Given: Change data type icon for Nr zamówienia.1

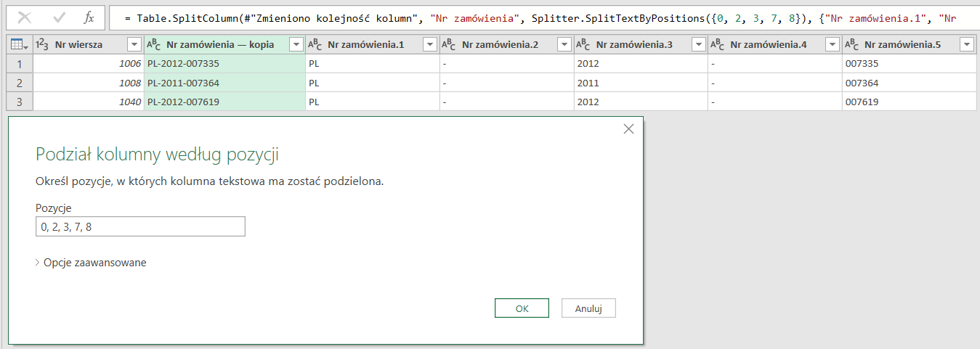Looking at the screenshot, I should coord(315,45).
